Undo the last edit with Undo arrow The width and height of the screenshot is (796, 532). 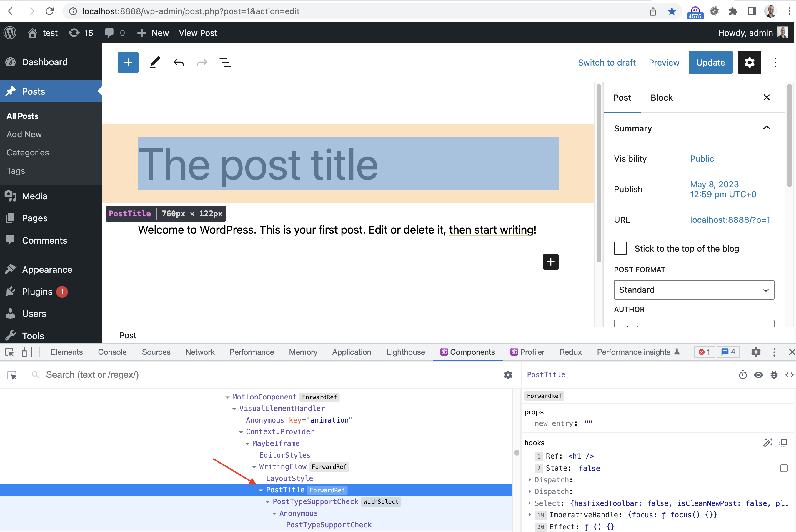(179, 62)
